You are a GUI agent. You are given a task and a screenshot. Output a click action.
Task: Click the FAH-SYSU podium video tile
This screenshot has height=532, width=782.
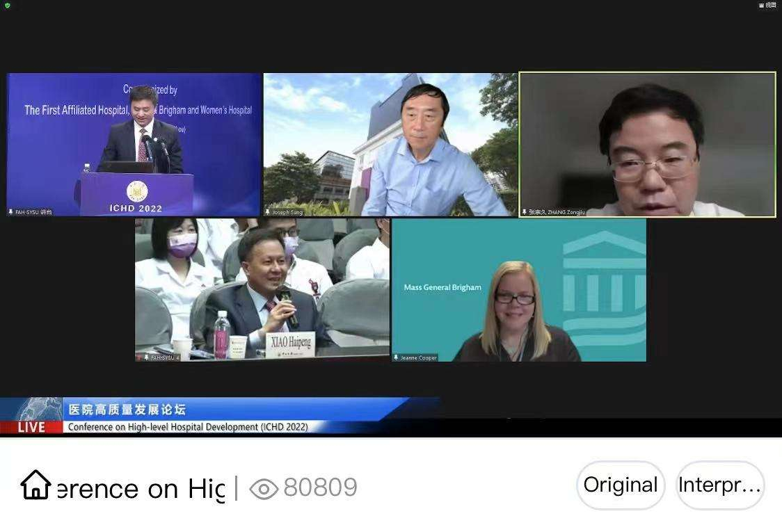(134, 145)
